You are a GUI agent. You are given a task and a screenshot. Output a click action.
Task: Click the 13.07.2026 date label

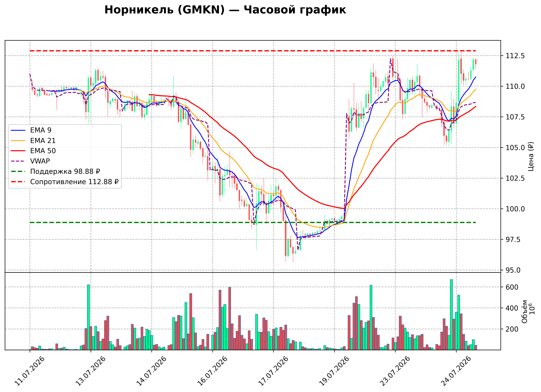pos(90,371)
